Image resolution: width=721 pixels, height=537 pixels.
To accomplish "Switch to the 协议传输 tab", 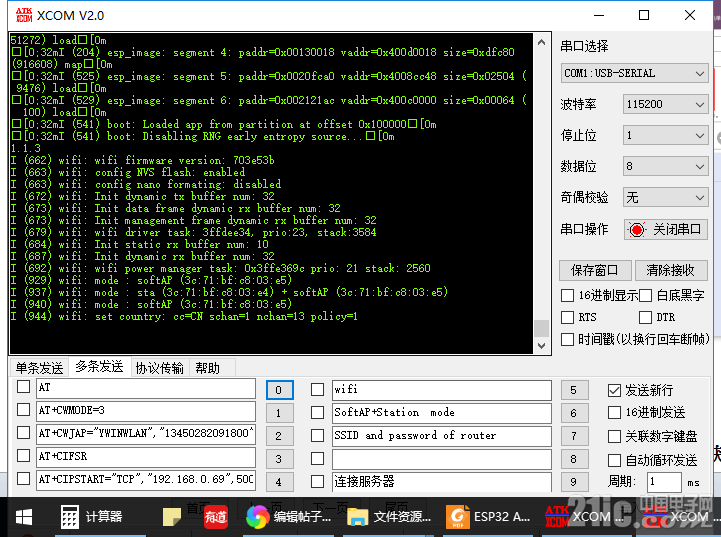I will pyautogui.click(x=160, y=368).
